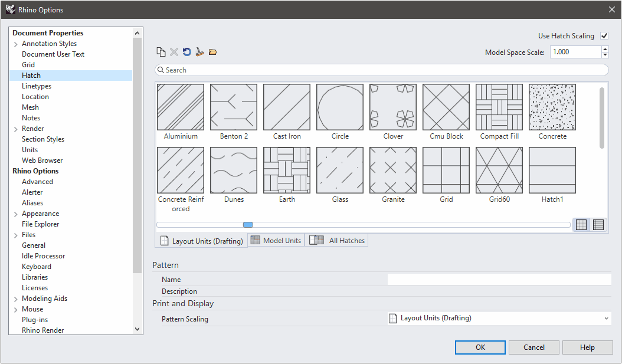Screen dimensions: 622x364
Task: Increase Model Space Scale with up arrow
Action: pos(605,49)
